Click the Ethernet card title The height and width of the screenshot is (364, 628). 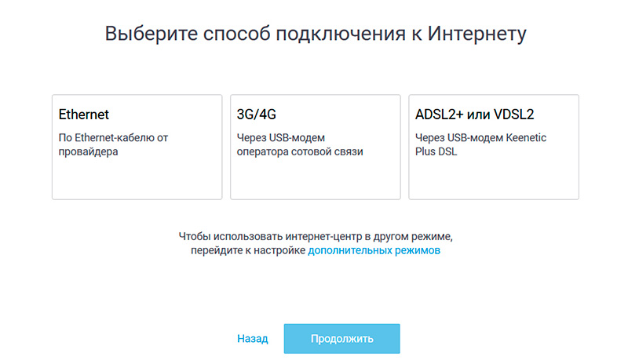[x=84, y=115]
